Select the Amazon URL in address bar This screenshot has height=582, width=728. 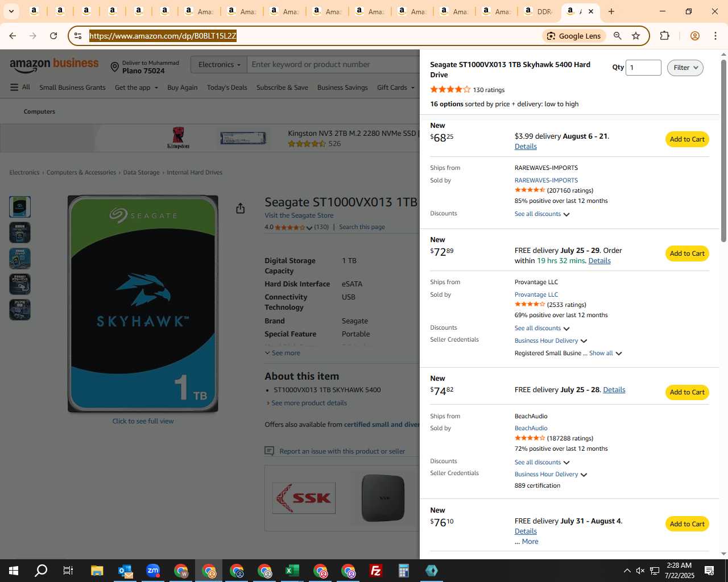pos(163,36)
